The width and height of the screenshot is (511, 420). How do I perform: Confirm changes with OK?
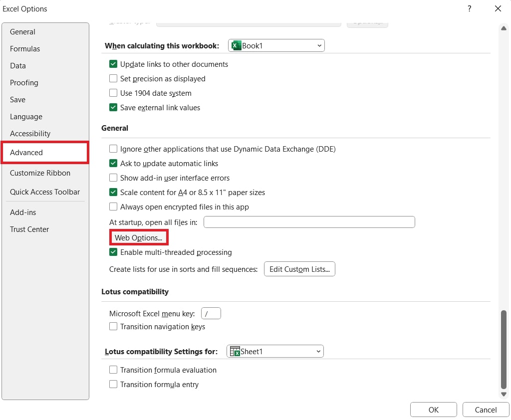[433, 409]
